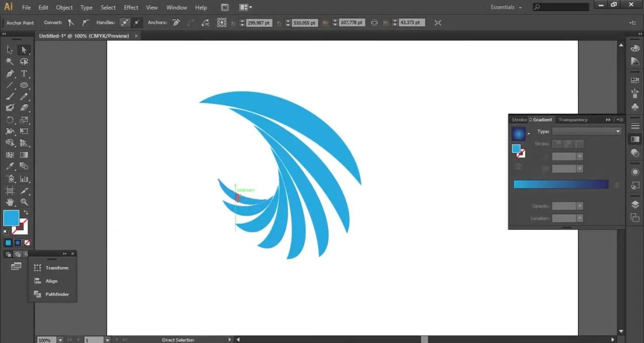Select the Ellipse tool

pyautogui.click(x=24, y=85)
